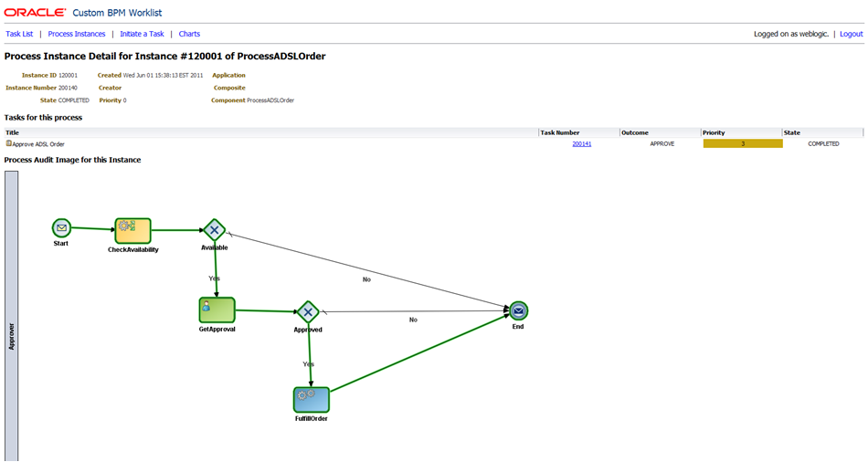Click the Outcome column header
The image size is (868, 462).
point(635,132)
